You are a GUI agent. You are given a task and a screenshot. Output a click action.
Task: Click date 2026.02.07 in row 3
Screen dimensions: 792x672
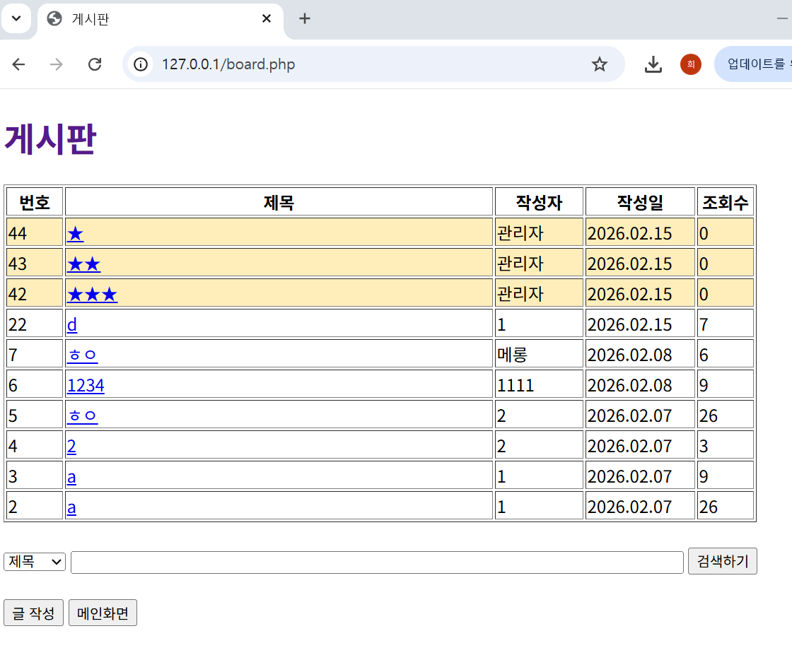(640, 475)
